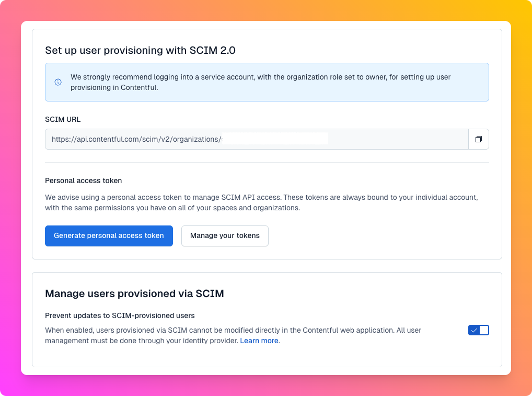Image resolution: width=532 pixels, height=396 pixels.
Task: Click the Prevent updates to SCIM-provisioned users label
Action: coord(120,315)
